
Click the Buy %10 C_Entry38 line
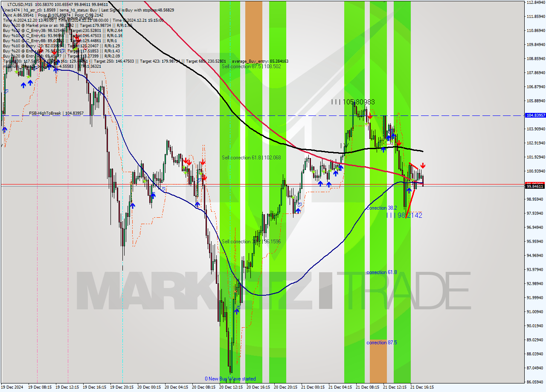[x=63, y=30]
